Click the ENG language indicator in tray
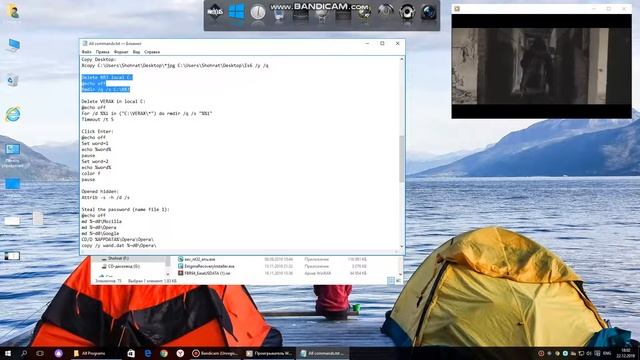 tap(607, 353)
